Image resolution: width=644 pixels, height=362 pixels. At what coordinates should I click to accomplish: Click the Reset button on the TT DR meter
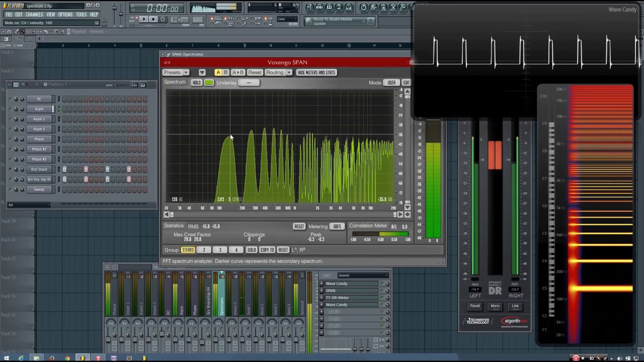(475, 306)
